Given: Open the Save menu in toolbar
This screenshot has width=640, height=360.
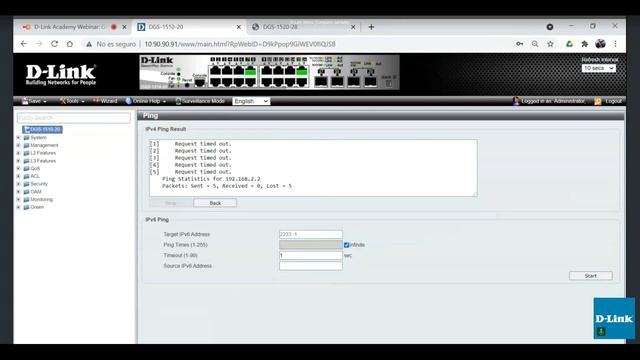Looking at the screenshot, I should point(34,101).
